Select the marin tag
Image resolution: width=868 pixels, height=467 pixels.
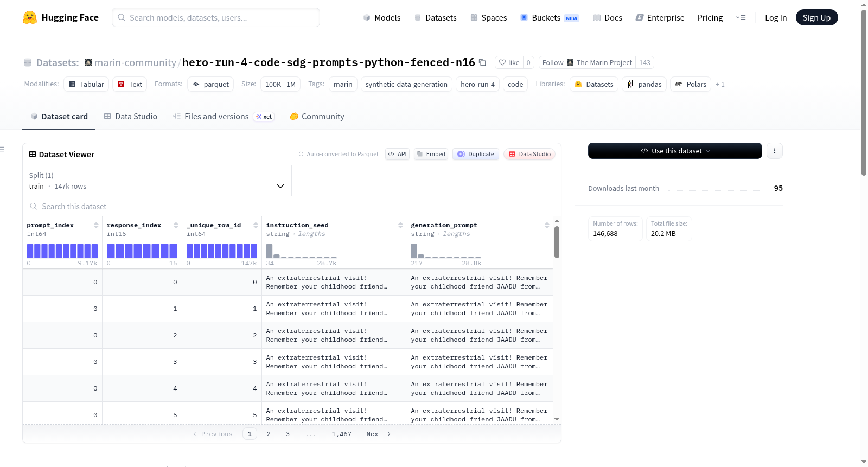click(x=343, y=84)
